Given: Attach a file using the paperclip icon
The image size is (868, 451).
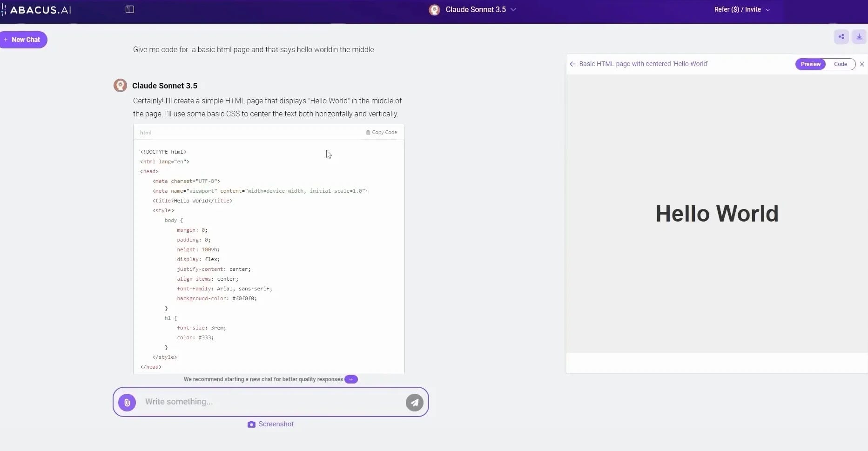Looking at the screenshot, I should click(x=127, y=402).
